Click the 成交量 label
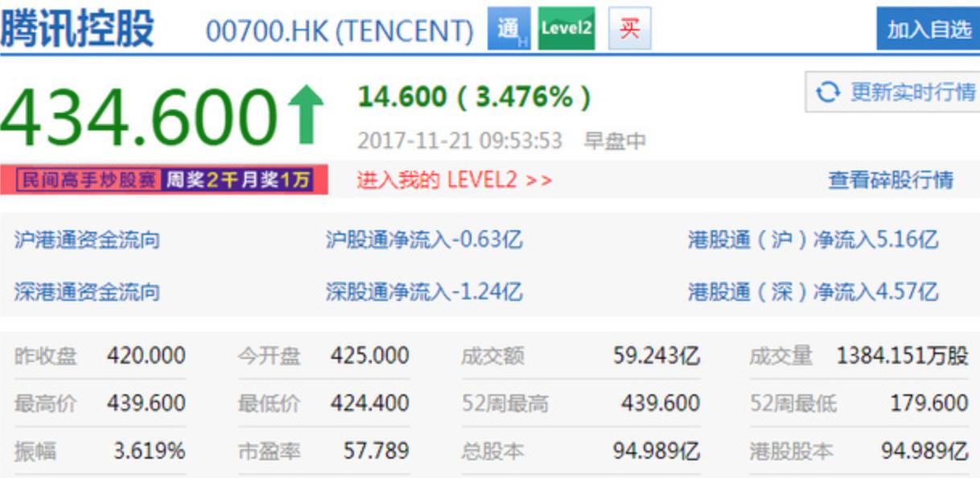The height and width of the screenshot is (478, 980). tap(781, 356)
